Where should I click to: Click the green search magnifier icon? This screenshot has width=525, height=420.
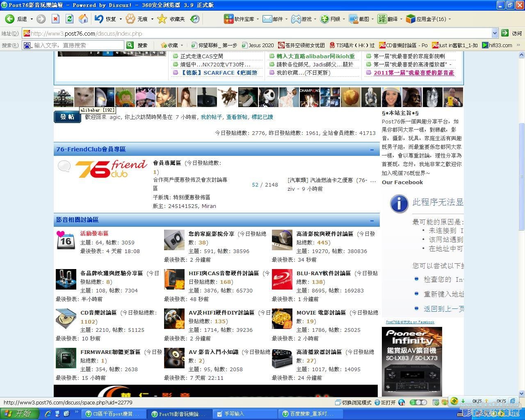(x=130, y=45)
